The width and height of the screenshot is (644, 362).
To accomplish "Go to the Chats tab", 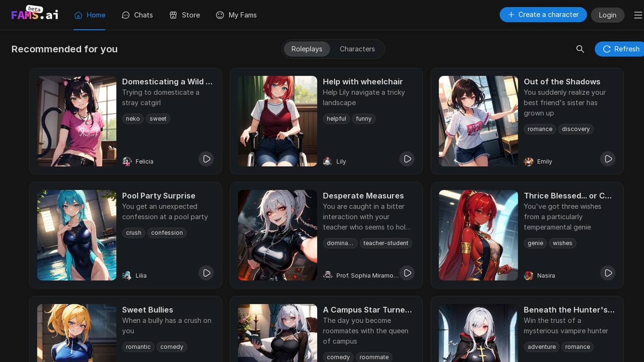I will click(x=137, y=15).
